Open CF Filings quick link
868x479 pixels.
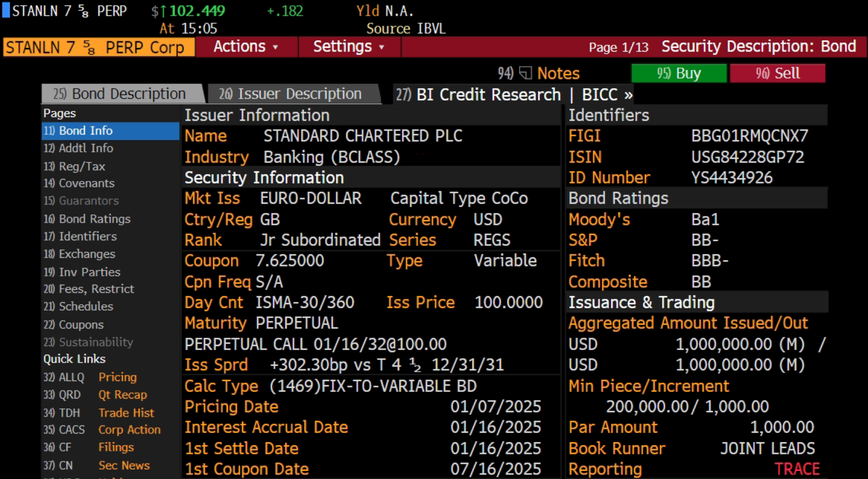tap(89, 447)
